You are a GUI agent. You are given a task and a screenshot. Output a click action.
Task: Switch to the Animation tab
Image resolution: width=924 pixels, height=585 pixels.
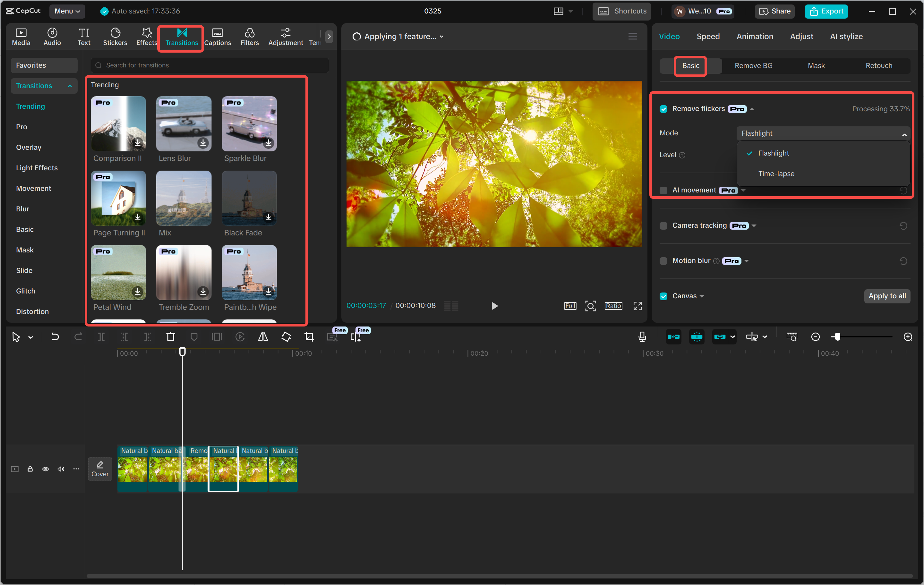[x=754, y=37]
